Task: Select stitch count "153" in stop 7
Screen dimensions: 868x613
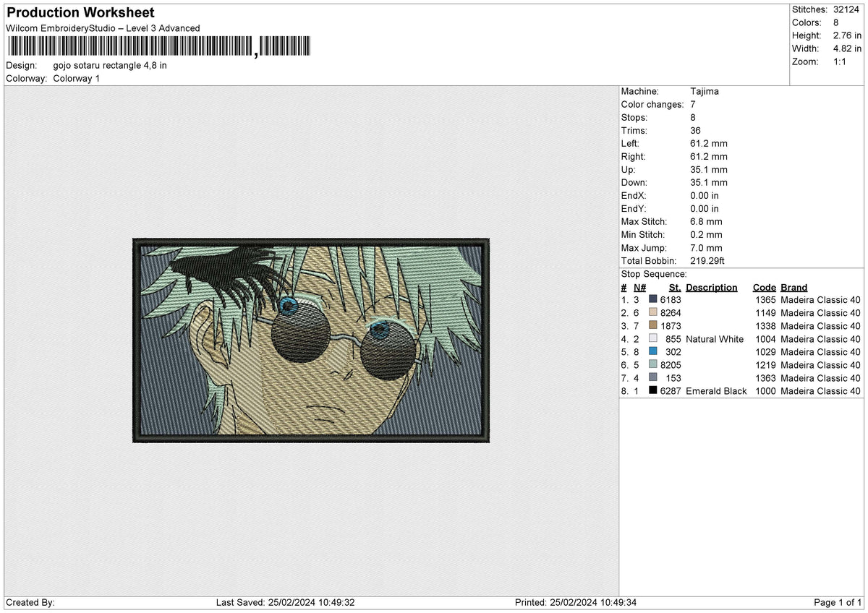Action: point(673,378)
